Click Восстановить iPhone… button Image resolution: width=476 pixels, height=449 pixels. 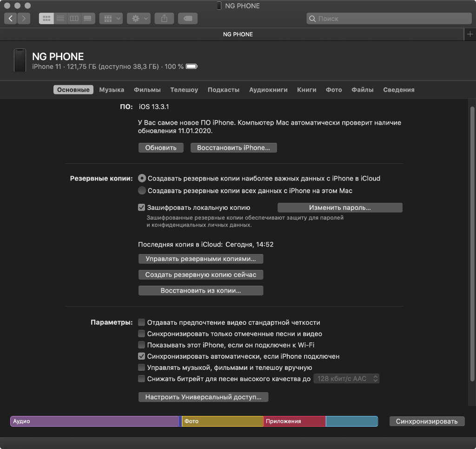click(x=233, y=147)
